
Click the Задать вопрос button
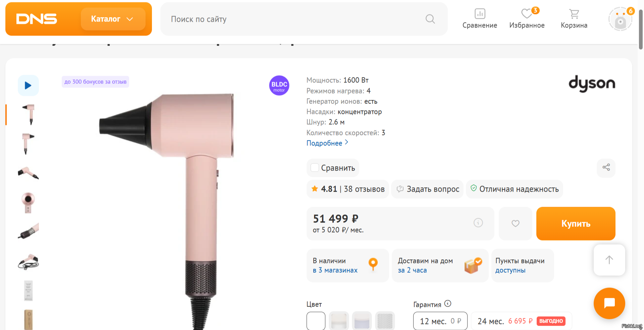(x=428, y=189)
